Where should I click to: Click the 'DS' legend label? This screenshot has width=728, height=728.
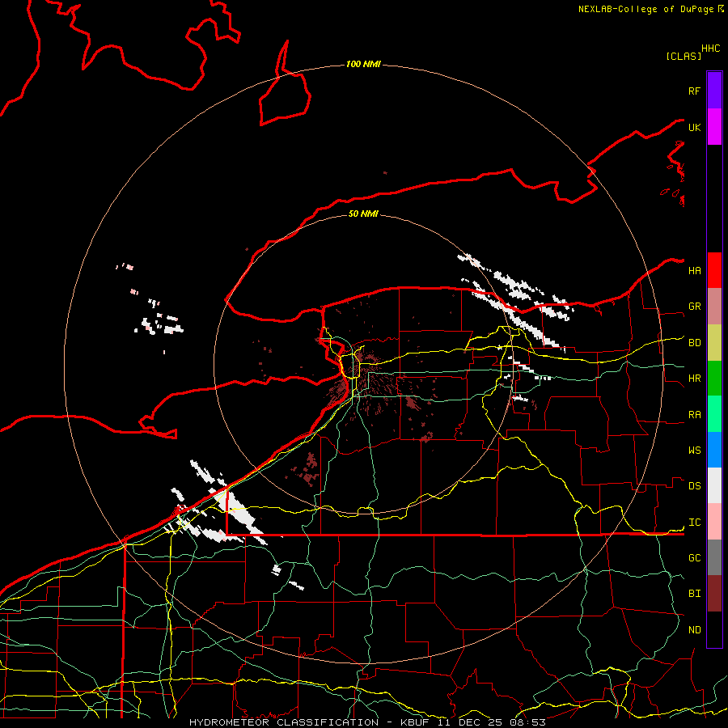point(694,486)
